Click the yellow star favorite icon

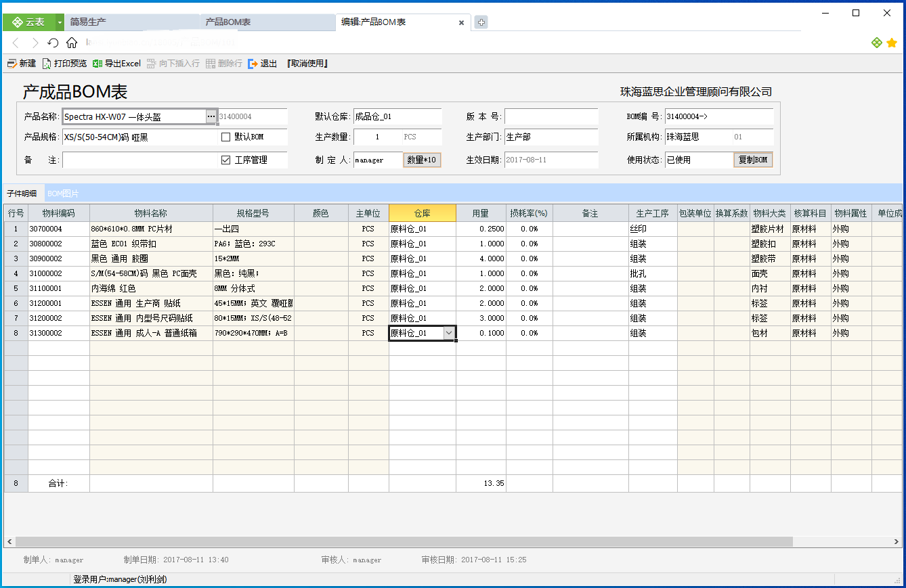click(892, 43)
